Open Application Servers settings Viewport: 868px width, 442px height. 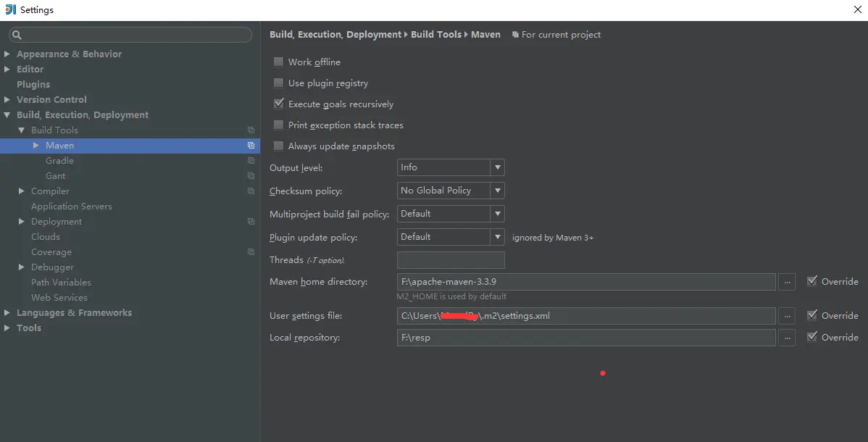[72, 206]
